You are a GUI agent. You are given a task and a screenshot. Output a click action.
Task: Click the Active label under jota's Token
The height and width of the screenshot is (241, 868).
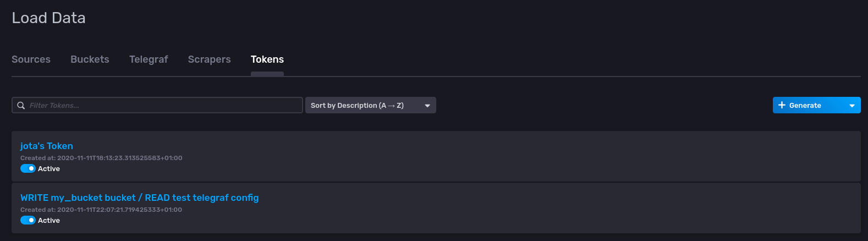click(x=49, y=169)
